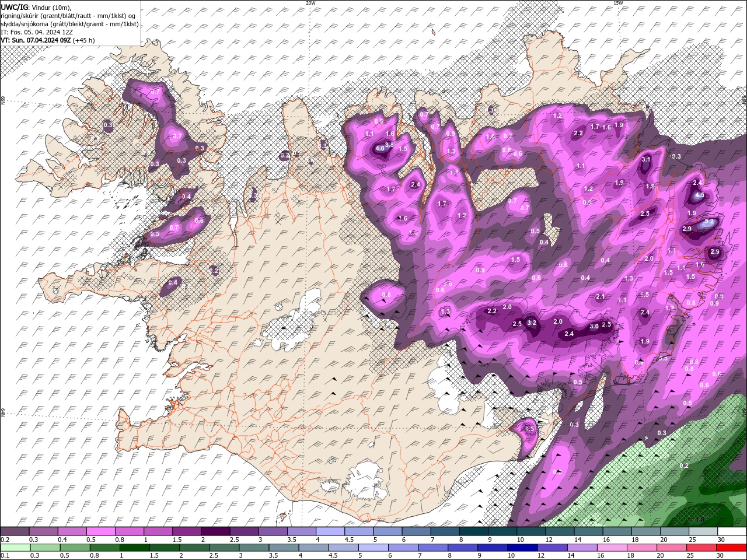
Task: Select the light lavender 4 swatch, top legend row
Action: tap(330, 531)
